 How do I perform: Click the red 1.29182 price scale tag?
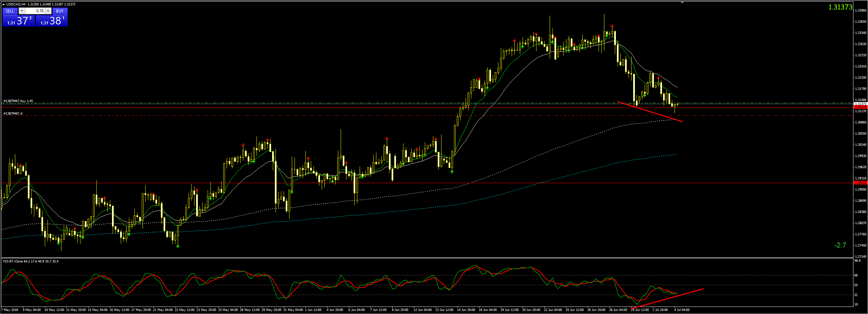coord(861,183)
